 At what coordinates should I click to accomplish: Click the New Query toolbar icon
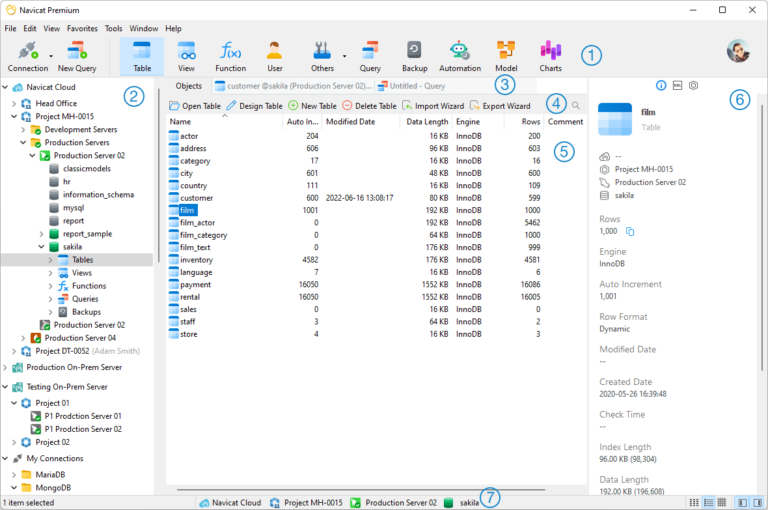coord(76,55)
